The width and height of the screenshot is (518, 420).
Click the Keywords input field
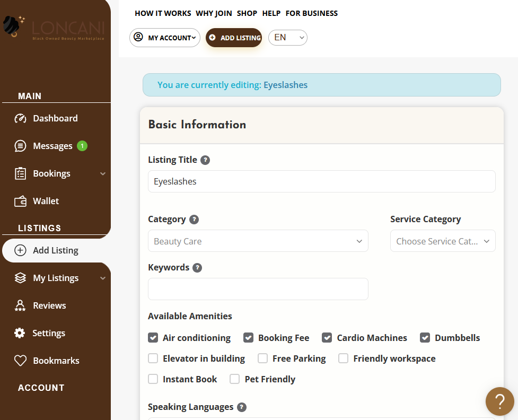[258, 289]
